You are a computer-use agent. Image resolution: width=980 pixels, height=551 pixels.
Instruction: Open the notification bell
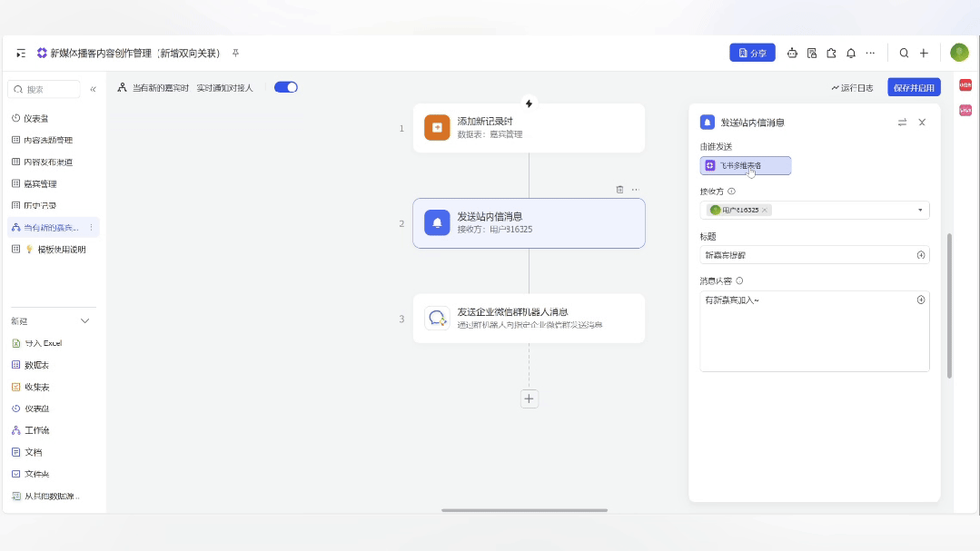click(x=850, y=53)
